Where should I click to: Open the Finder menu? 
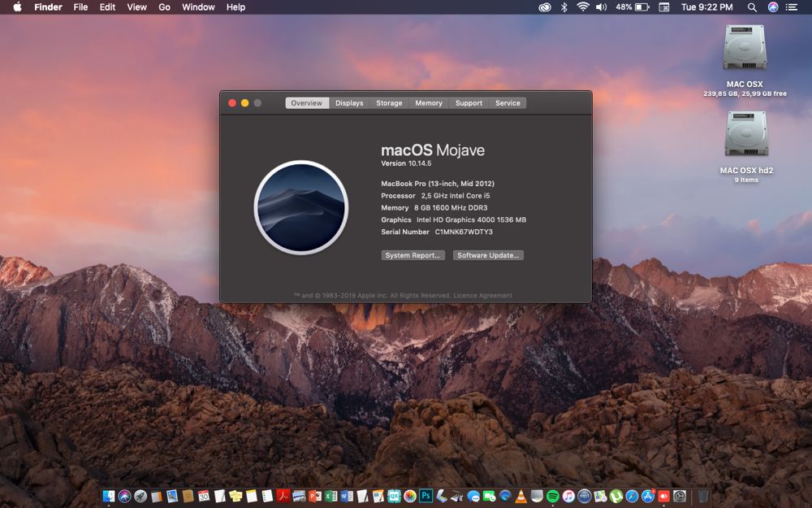tap(48, 7)
